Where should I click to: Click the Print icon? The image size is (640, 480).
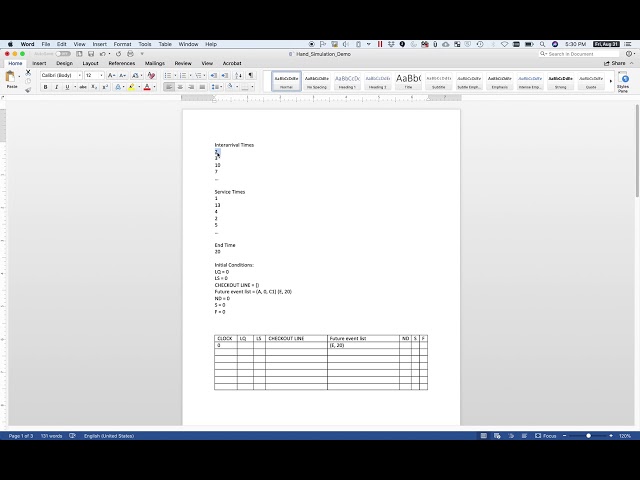tap(130, 54)
